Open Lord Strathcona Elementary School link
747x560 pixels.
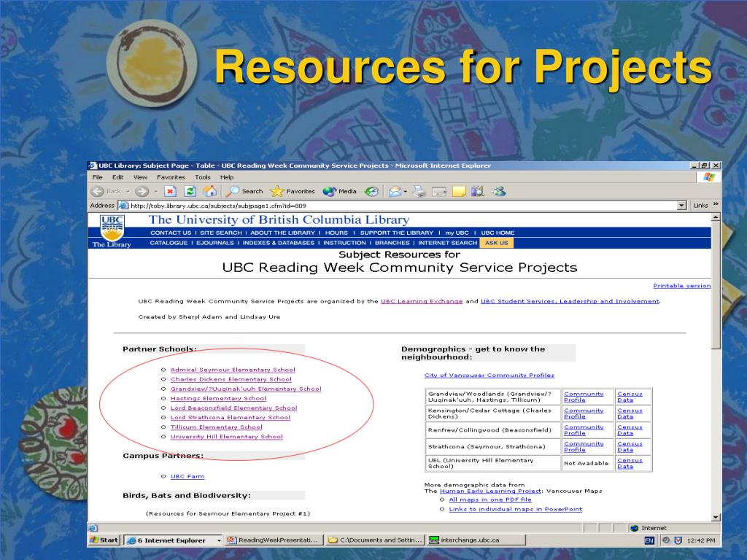tap(230, 418)
